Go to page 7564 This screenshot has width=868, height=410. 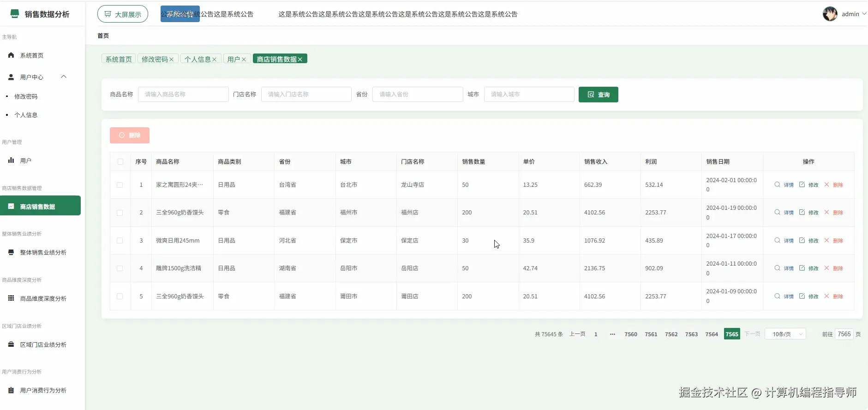coord(712,334)
